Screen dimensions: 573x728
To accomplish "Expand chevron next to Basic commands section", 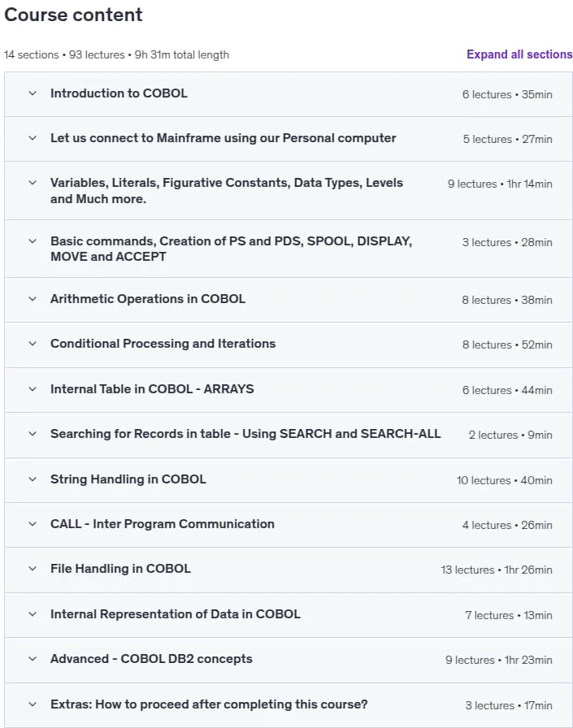I will tap(33, 241).
